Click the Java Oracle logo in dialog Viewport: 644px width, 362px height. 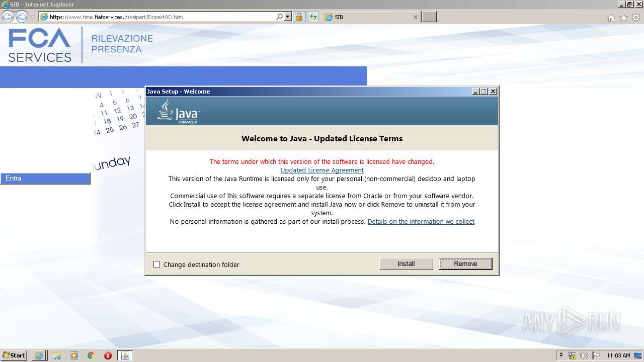coord(179,111)
